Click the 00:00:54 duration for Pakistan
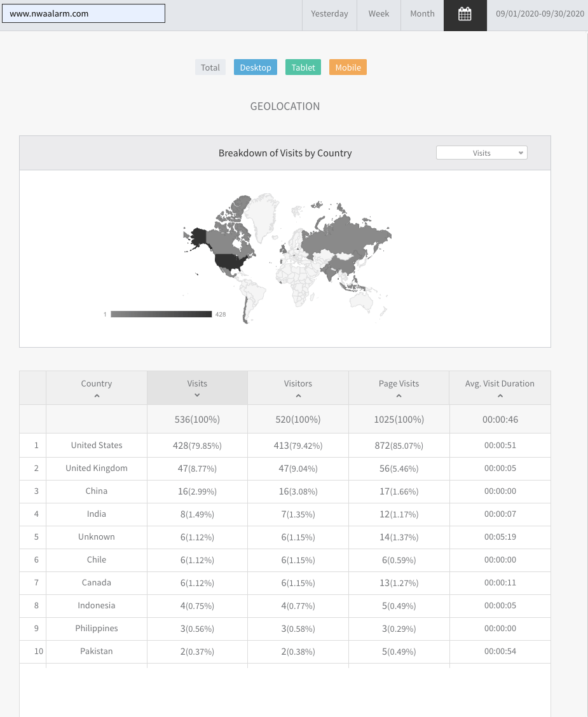 500,651
